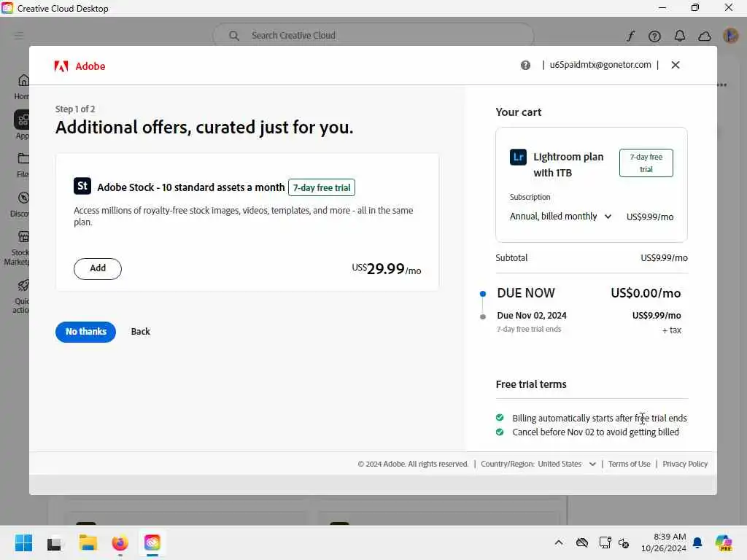Open the cloud sync status icon
This screenshot has width=747, height=560.
(x=705, y=36)
